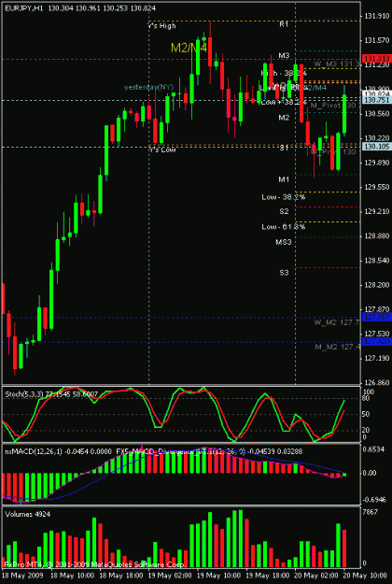The image size is (392, 584).
Task: Click the 127.190 price axis value
Action: pyautogui.click(x=377, y=358)
